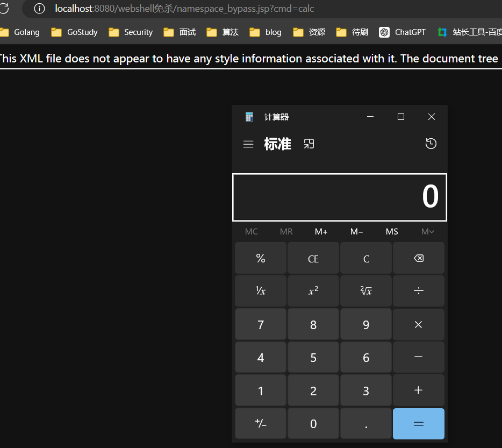Click the CE clear entry button
Image resolution: width=502 pixels, height=448 pixels.
[313, 258]
